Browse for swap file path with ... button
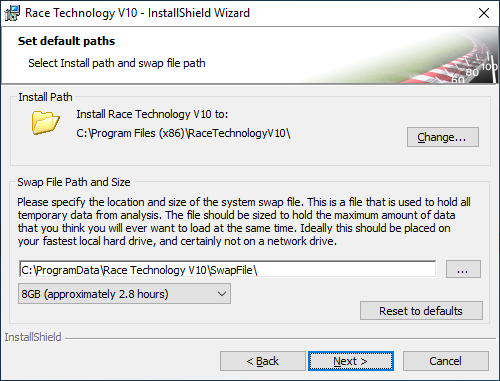 463,269
